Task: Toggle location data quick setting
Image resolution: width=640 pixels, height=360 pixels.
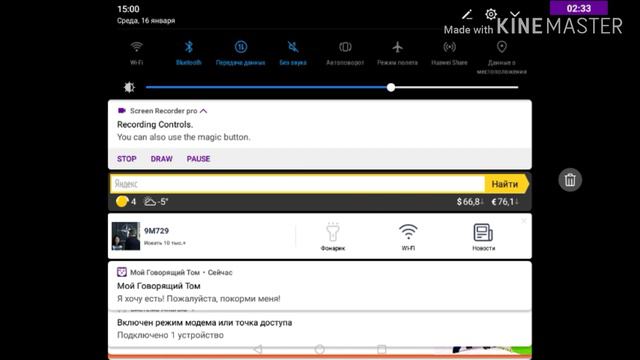Action: 502,57
